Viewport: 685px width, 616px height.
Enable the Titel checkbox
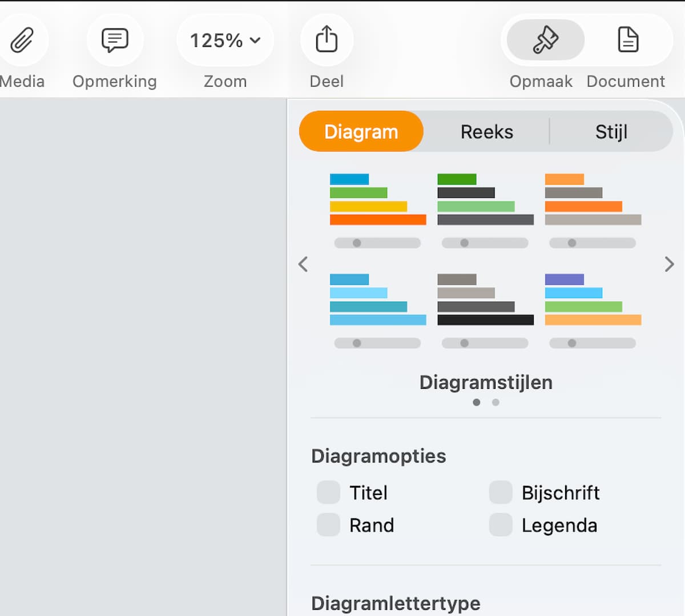coord(328,493)
